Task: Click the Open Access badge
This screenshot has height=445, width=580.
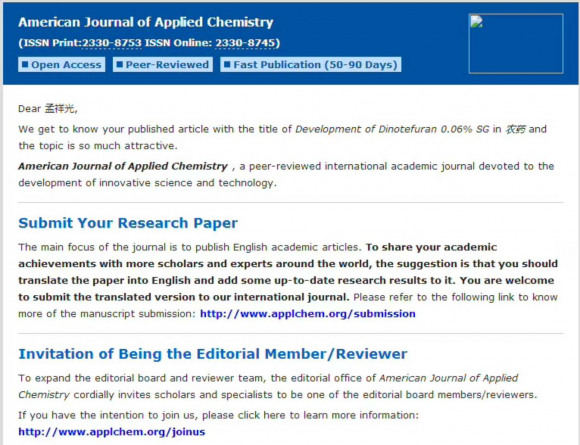Action: (x=61, y=65)
